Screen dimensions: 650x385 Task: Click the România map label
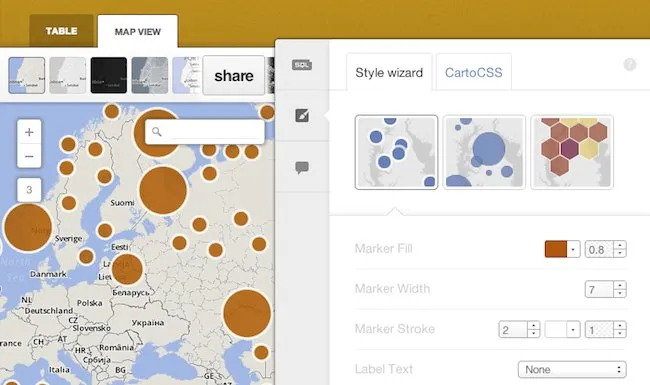coord(116,347)
